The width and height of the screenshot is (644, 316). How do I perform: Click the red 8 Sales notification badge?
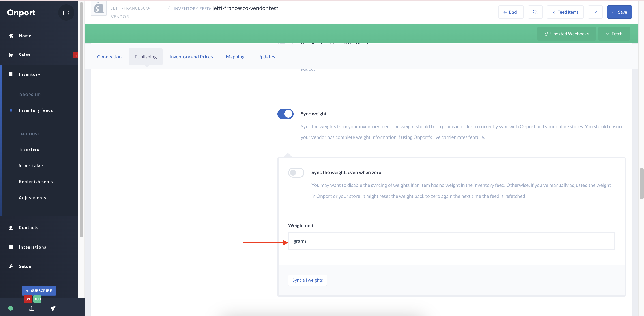pos(76,55)
